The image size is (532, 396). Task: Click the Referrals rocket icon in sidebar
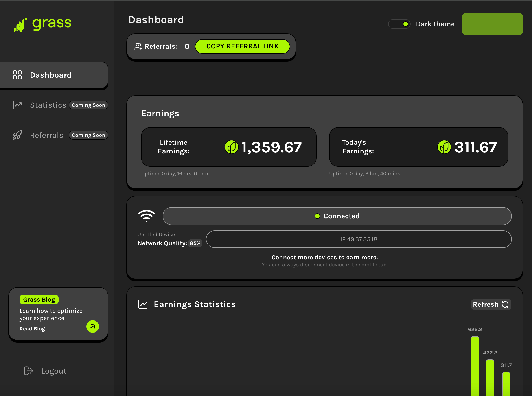(17, 135)
